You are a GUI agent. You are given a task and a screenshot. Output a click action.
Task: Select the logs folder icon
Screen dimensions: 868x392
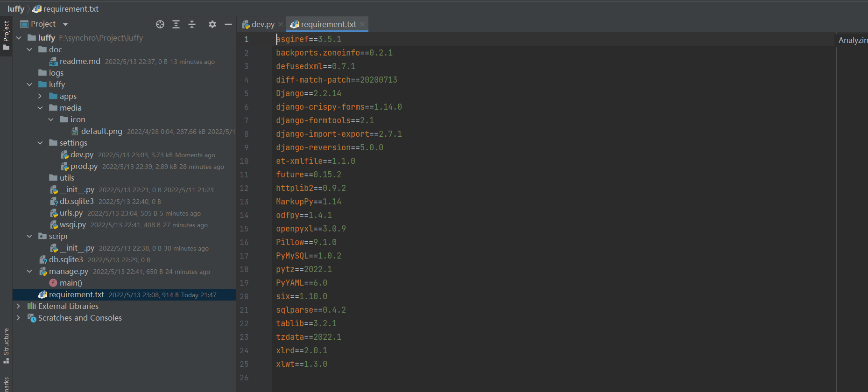pos(42,73)
